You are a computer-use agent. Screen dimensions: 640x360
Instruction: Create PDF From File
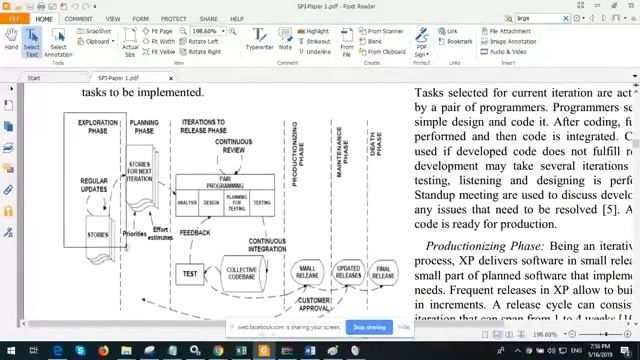point(347,43)
